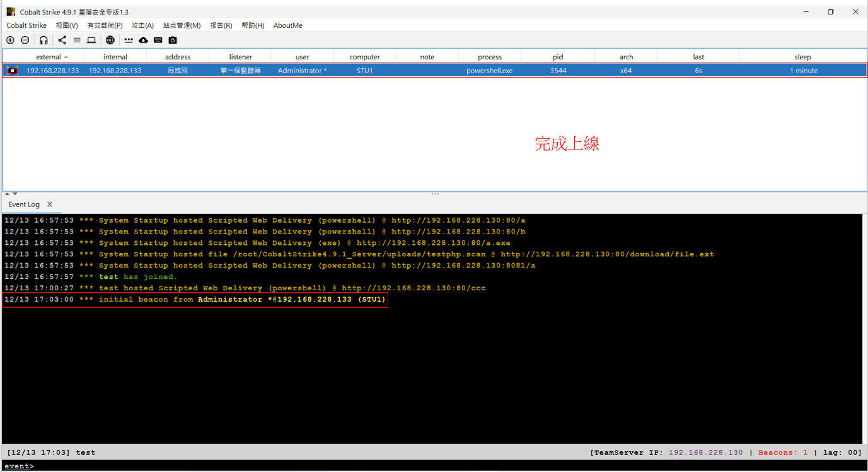Sort by the computer column header
This screenshot has width=868, height=472.
click(364, 57)
